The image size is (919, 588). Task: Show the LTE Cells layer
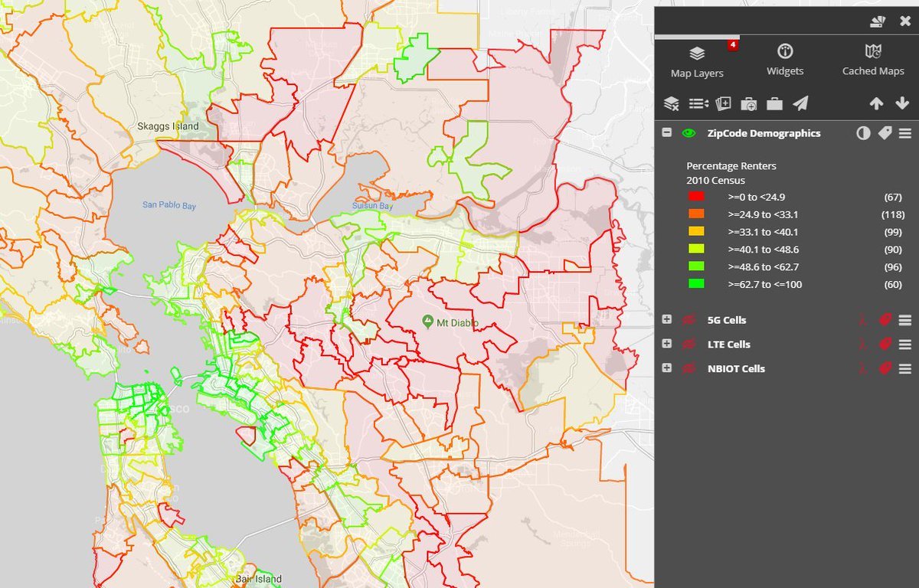coord(689,345)
